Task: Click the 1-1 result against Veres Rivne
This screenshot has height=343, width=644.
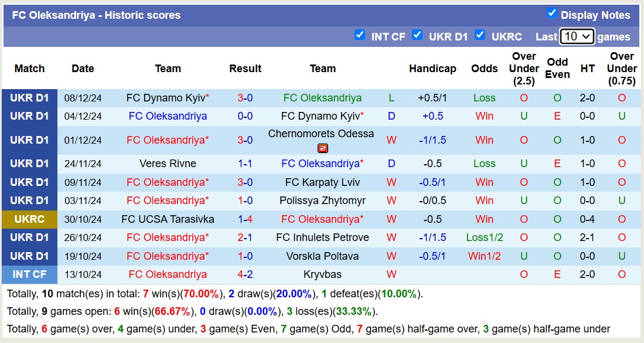Action: click(x=245, y=164)
